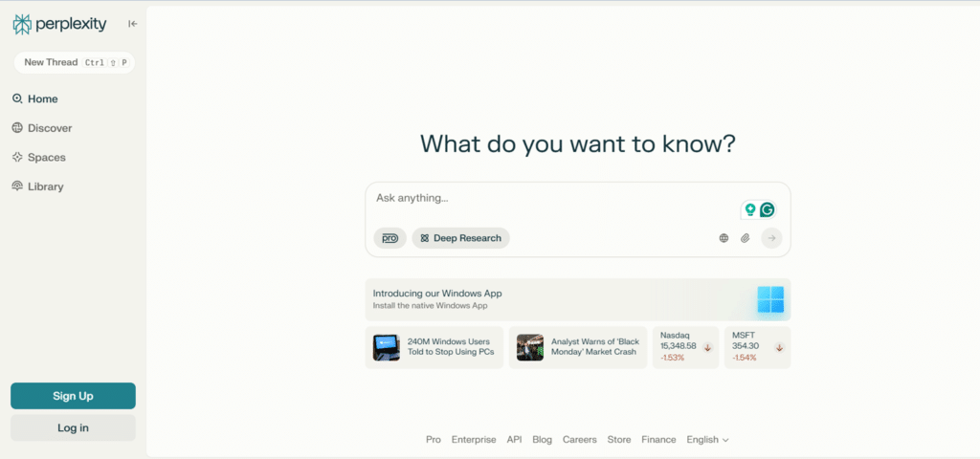Collapse the sidebar with the arrow icon

point(132,24)
